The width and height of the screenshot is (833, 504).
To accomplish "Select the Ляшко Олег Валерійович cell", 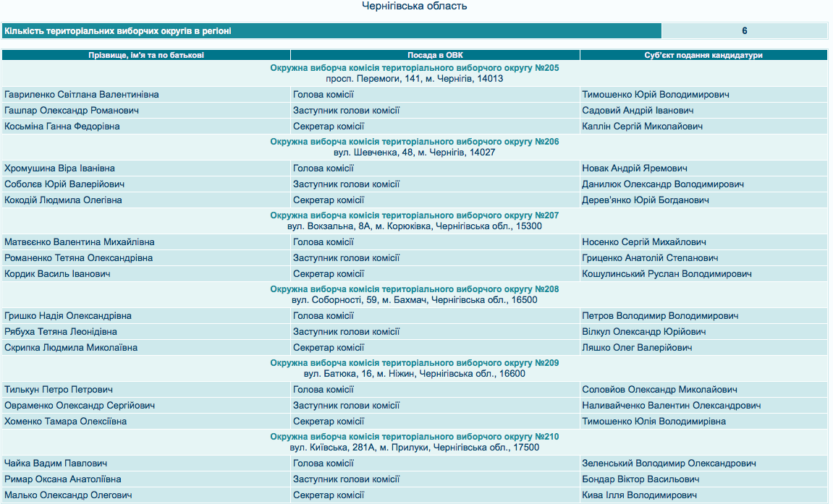I will coord(637,348).
